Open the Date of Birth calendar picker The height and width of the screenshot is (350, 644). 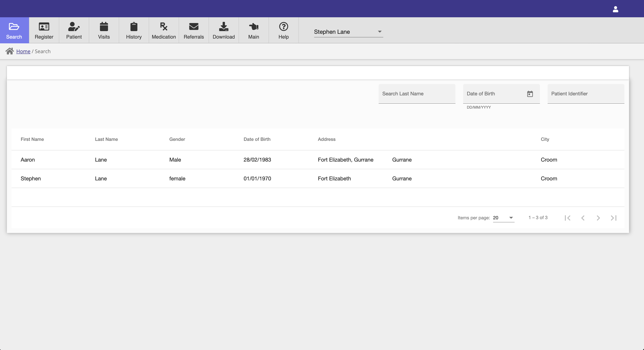tap(530, 94)
